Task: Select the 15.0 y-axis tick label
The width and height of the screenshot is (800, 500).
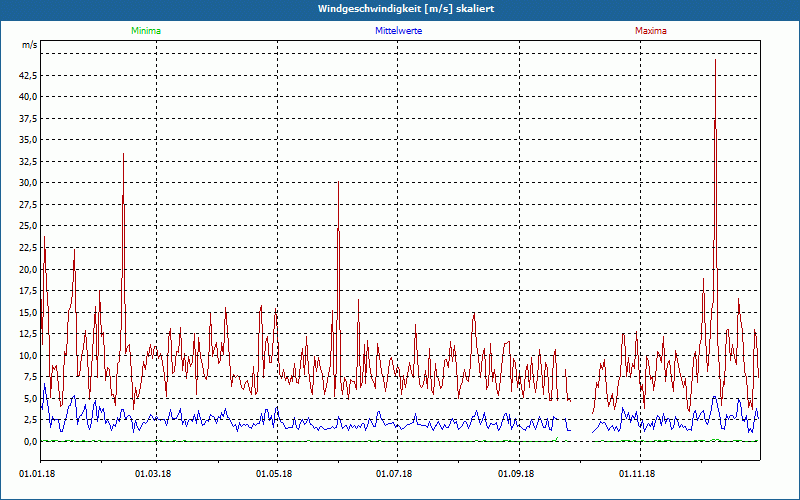Action: point(27,312)
